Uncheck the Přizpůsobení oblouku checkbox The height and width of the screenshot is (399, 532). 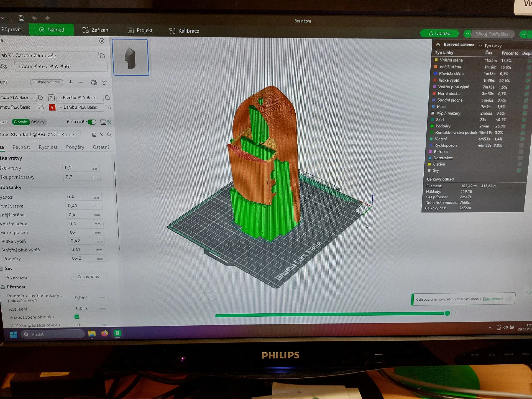[x=77, y=317]
